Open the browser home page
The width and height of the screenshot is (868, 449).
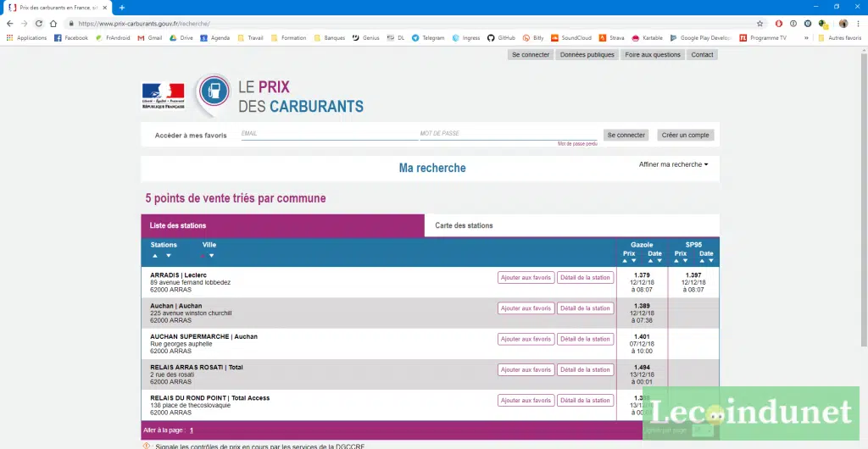point(53,24)
